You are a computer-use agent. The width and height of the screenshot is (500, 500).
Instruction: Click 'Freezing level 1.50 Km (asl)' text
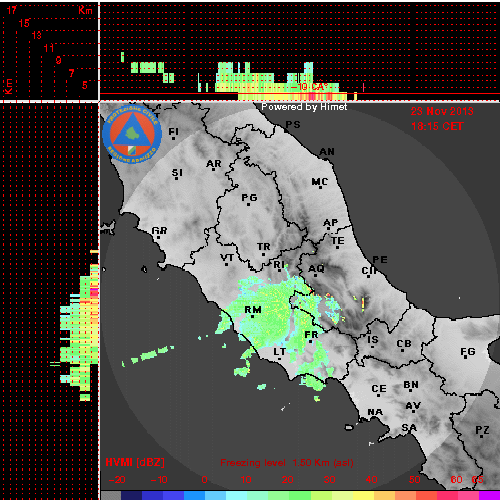(287, 463)
